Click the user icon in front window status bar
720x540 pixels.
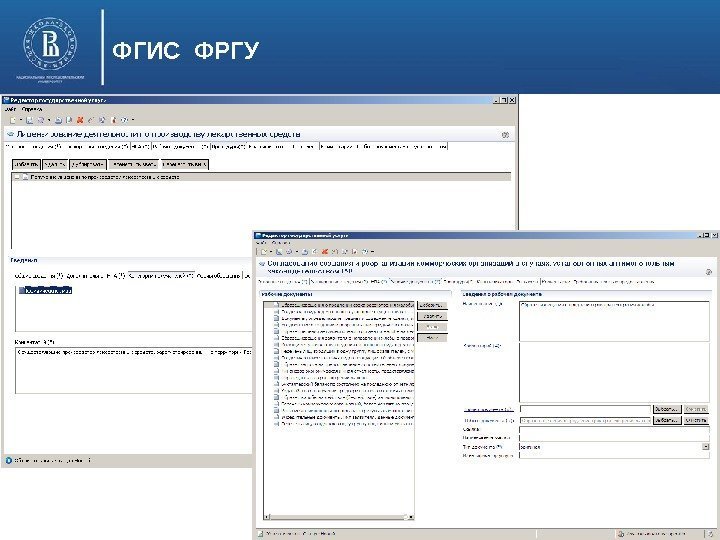[621, 534]
